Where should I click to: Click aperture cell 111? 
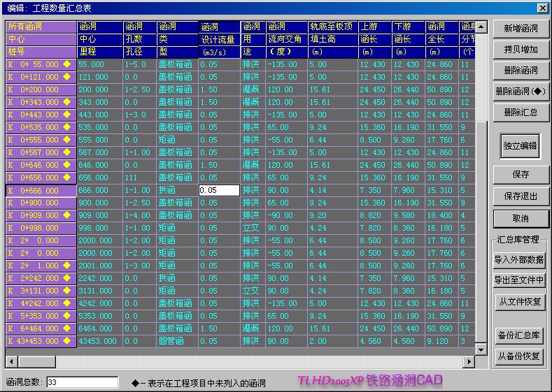[x=140, y=178]
